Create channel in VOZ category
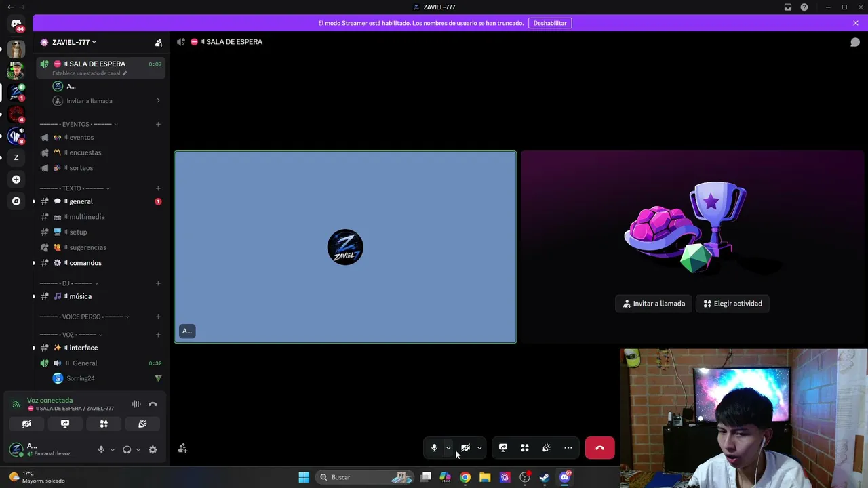This screenshot has height=488, width=868. pos(158,335)
